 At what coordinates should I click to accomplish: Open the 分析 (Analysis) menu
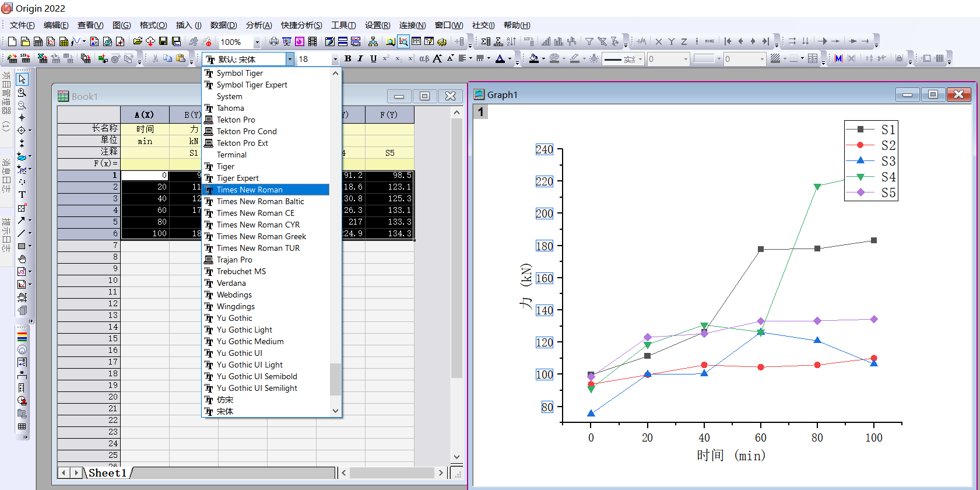pyautogui.click(x=259, y=25)
